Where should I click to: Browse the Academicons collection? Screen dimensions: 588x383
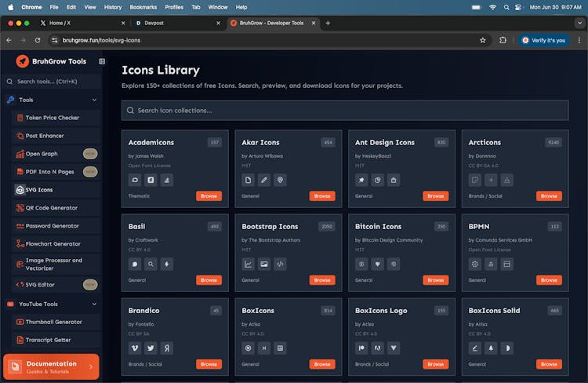pyautogui.click(x=209, y=196)
